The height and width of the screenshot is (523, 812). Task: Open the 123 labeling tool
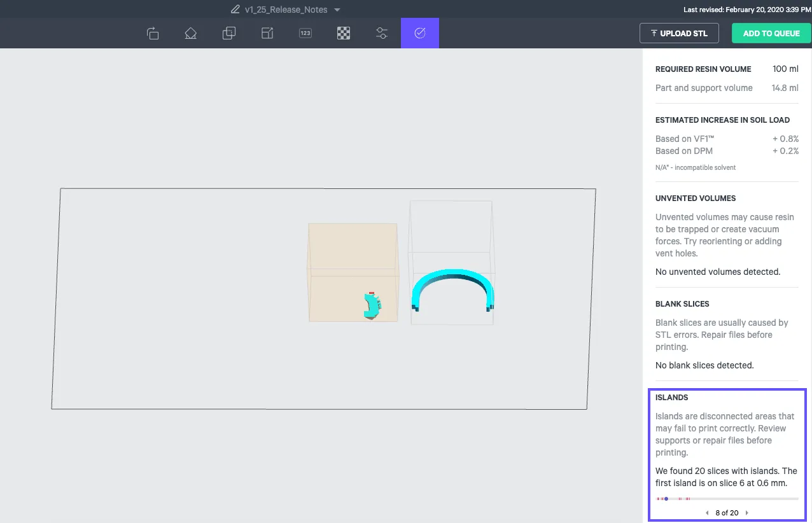coord(305,33)
